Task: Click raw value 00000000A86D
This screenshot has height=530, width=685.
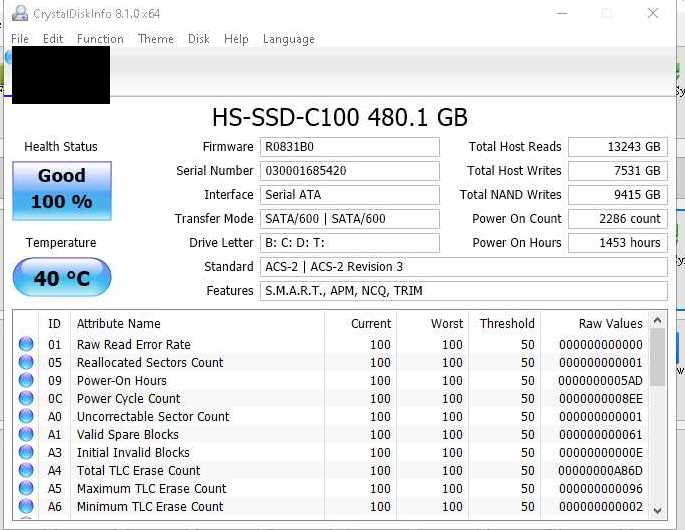Action: pos(601,471)
